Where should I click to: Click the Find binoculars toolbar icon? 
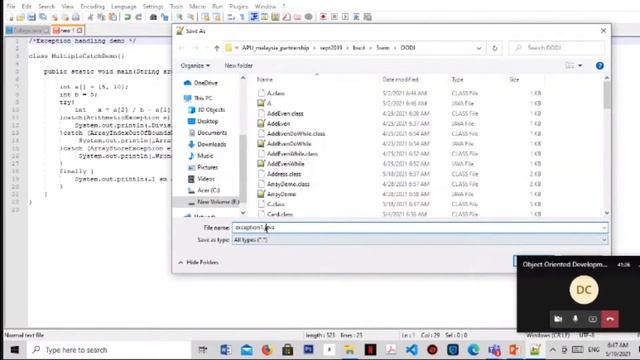click(x=153, y=17)
